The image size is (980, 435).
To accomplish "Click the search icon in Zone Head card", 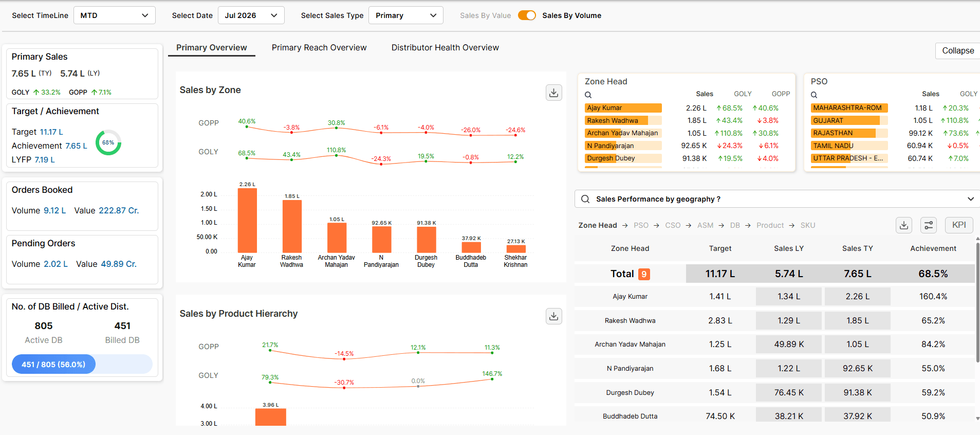I will 588,95.
